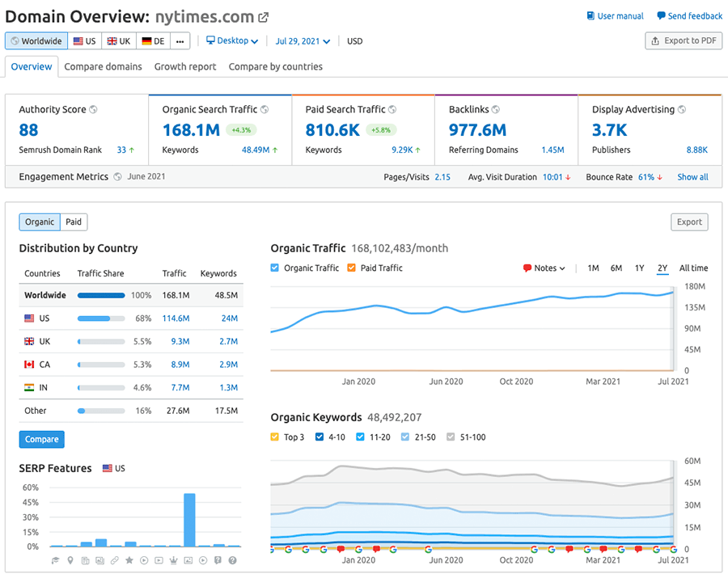Select the Organic distribution toggle
The image size is (728, 578).
[40, 221]
